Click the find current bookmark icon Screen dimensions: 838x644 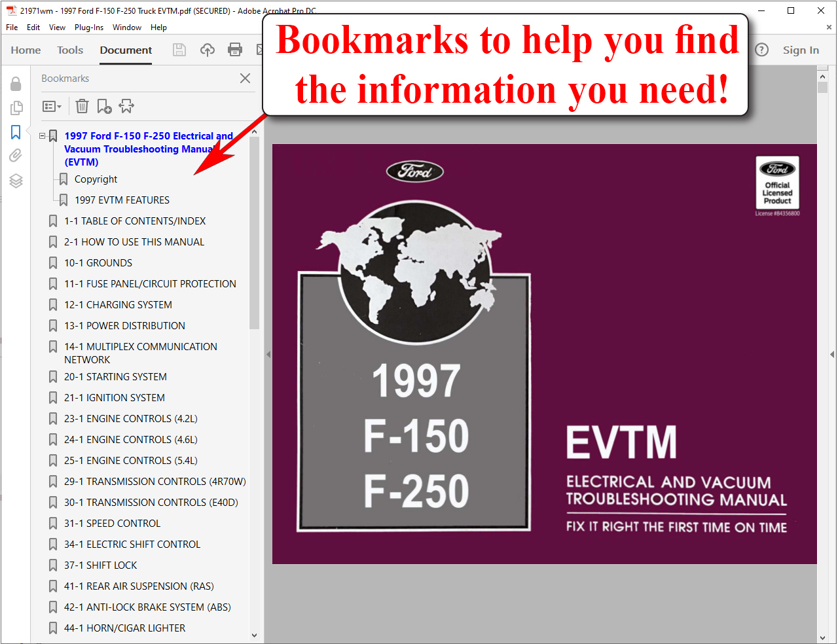[126, 106]
